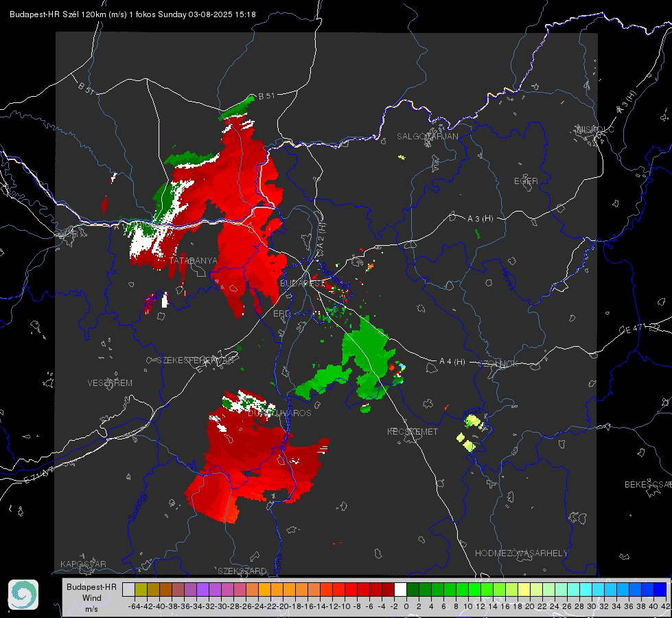Click the swirl logo icon beside the legend
Screen dimensions: 672x618
coord(23,595)
